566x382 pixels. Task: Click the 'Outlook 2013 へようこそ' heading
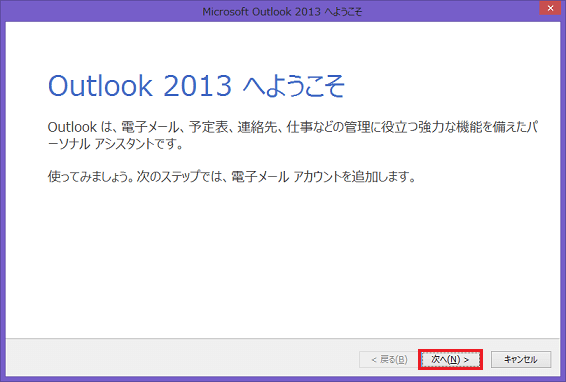coord(196,86)
